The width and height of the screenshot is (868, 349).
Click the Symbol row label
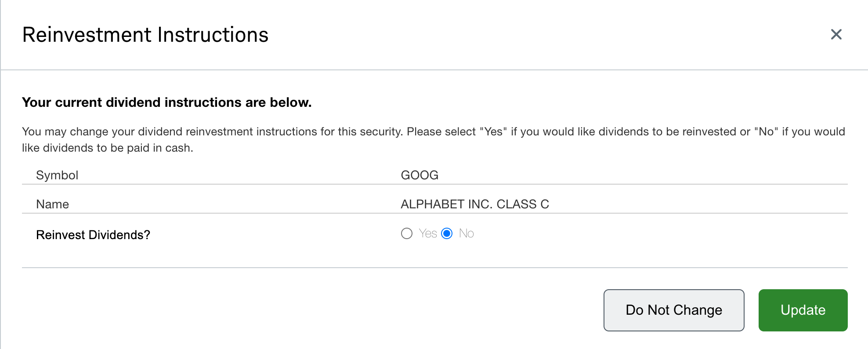tap(57, 175)
